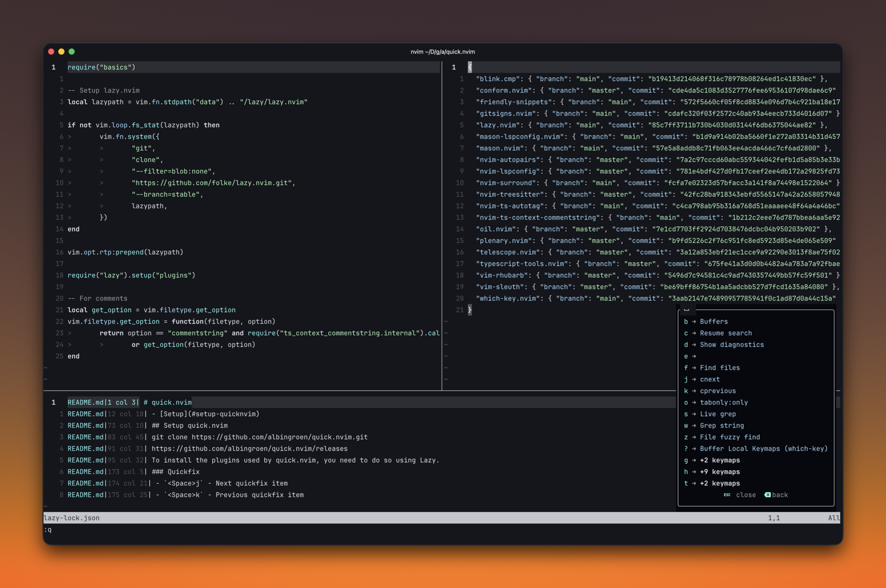Click the 'All' scroll indicator in status line
Image resolution: width=886 pixels, height=588 pixels.
pos(834,518)
